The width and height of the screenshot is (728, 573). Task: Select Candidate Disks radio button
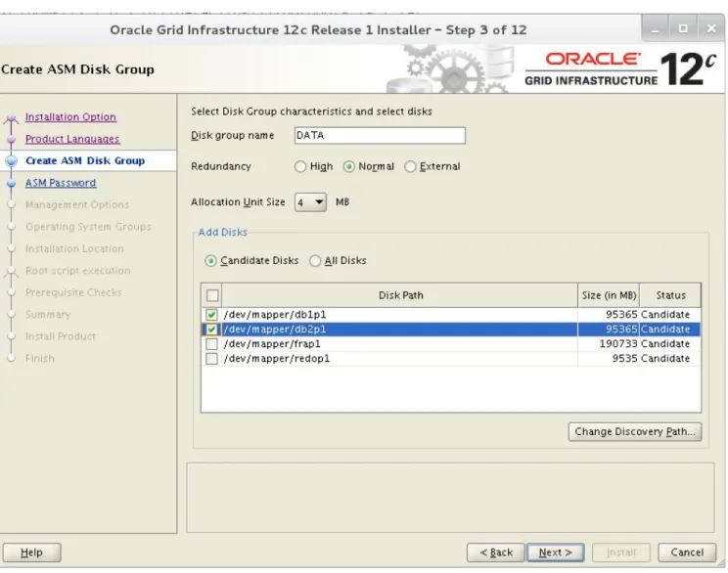[x=210, y=261]
